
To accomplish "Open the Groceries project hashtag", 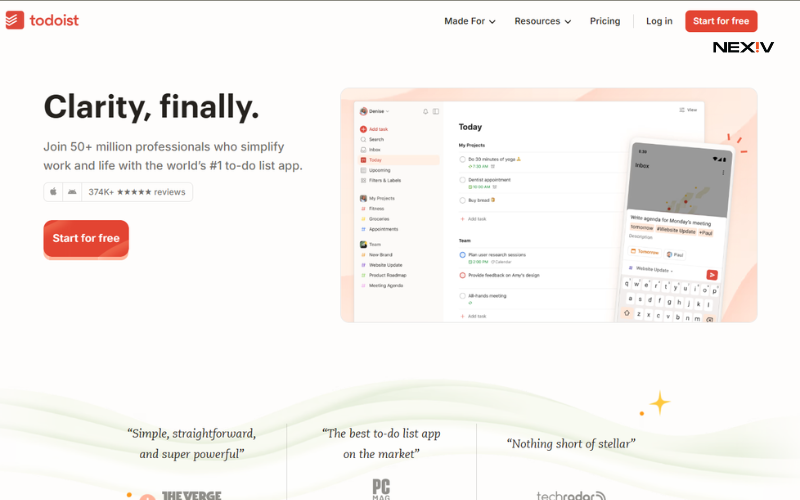I will coord(363,219).
